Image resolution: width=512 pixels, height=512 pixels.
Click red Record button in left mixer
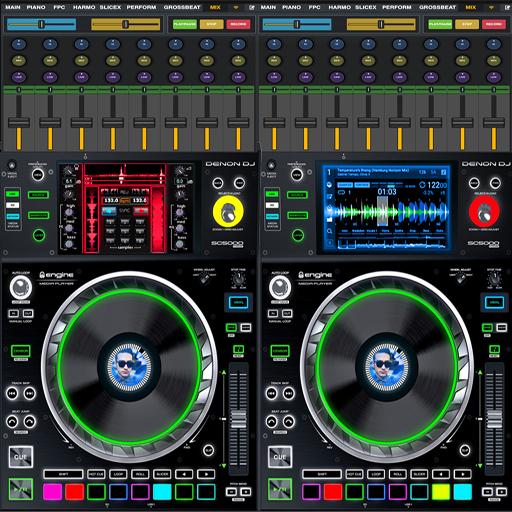(238, 24)
